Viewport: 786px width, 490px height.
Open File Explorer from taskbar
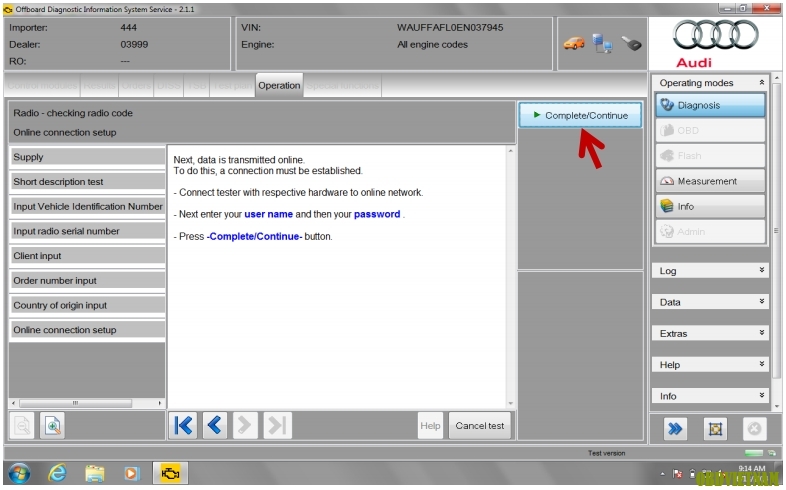click(x=95, y=473)
